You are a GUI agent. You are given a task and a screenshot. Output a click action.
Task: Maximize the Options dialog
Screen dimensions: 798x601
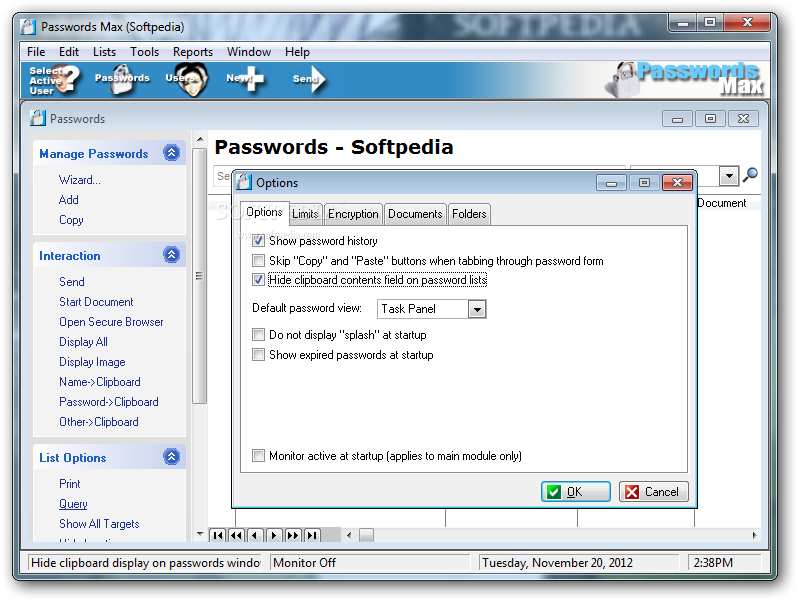click(644, 183)
